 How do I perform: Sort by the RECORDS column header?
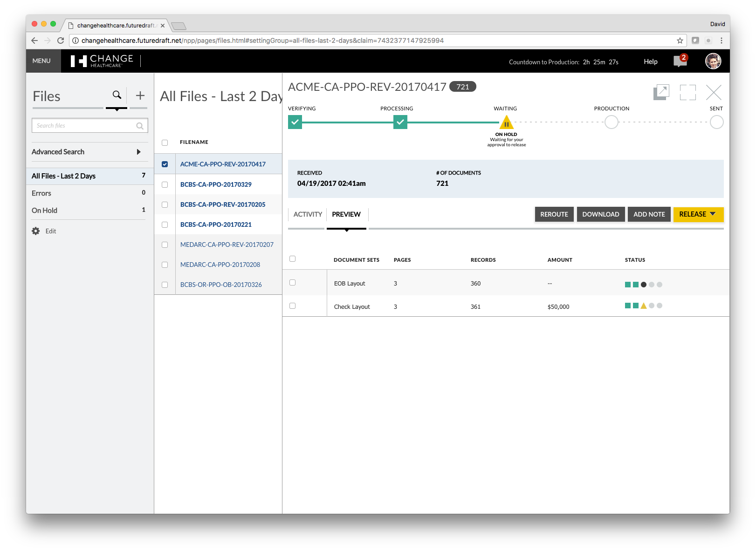coord(483,260)
